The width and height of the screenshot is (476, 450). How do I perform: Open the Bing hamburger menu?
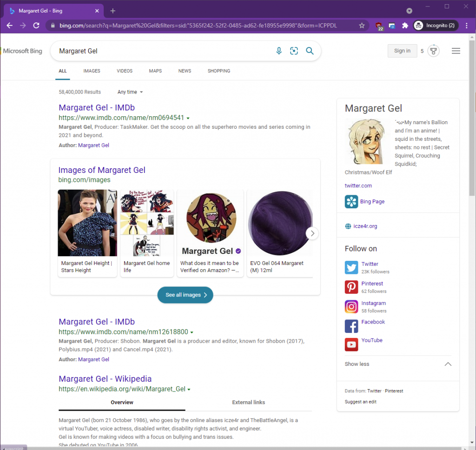pyautogui.click(x=456, y=51)
